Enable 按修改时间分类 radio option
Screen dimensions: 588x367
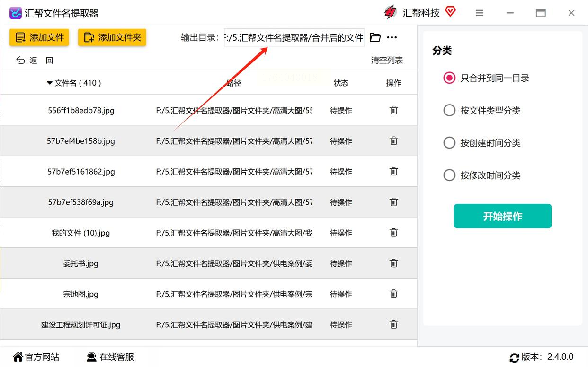point(449,175)
